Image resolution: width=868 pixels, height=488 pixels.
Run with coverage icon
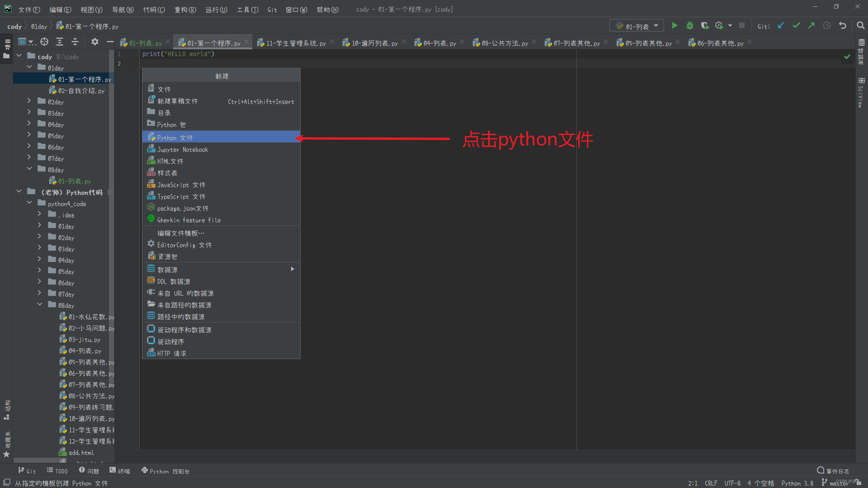705,26
